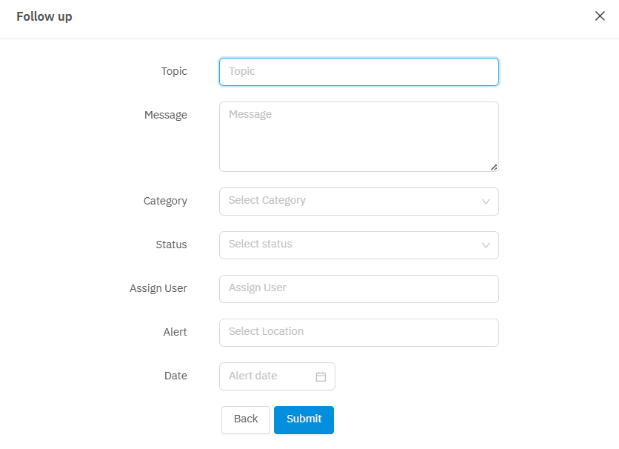Click the Category field label

point(165,201)
